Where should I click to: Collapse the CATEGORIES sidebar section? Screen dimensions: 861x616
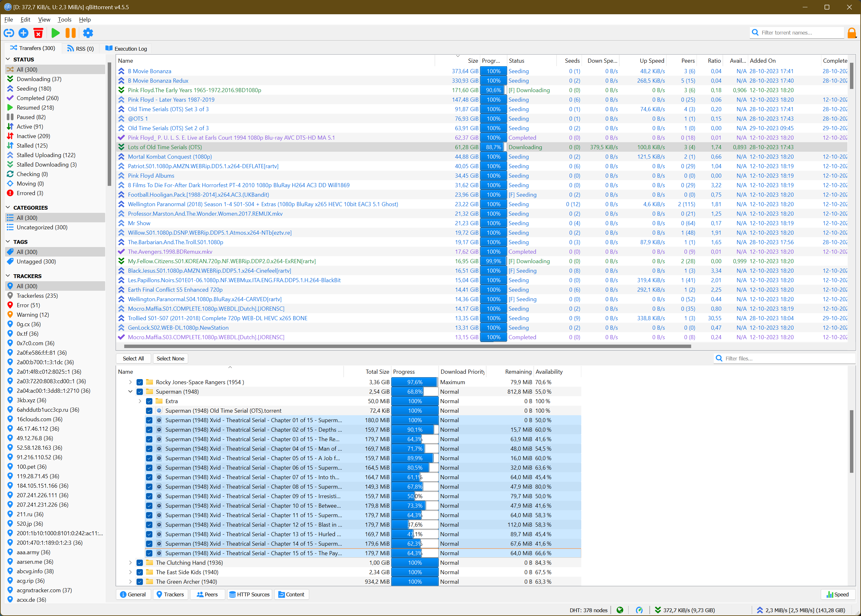pyautogui.click(x=8, y=207)
